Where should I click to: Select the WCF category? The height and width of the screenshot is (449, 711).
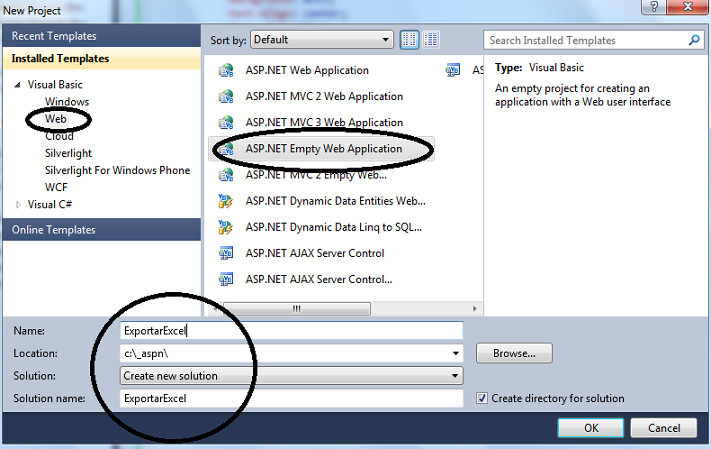point(56,187)
